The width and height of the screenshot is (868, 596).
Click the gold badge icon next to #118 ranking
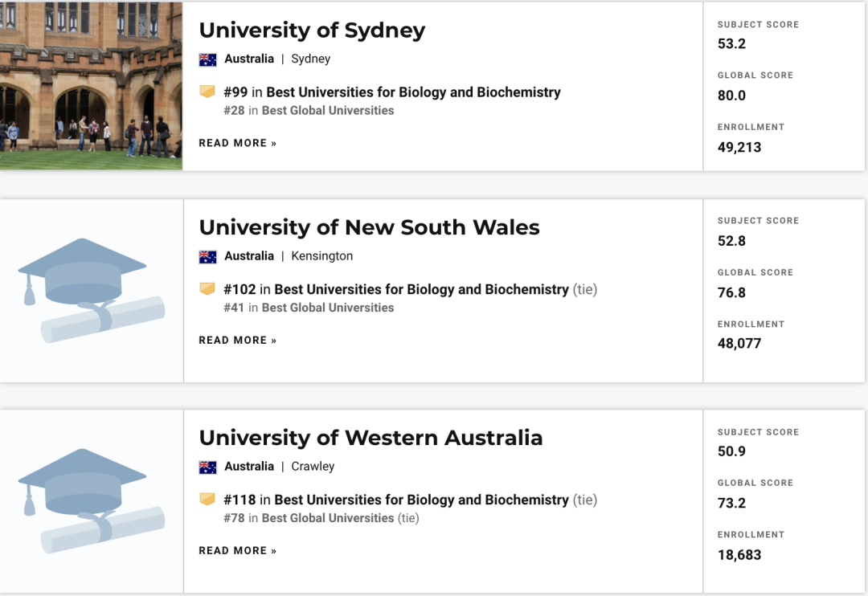tap(207, 499)
